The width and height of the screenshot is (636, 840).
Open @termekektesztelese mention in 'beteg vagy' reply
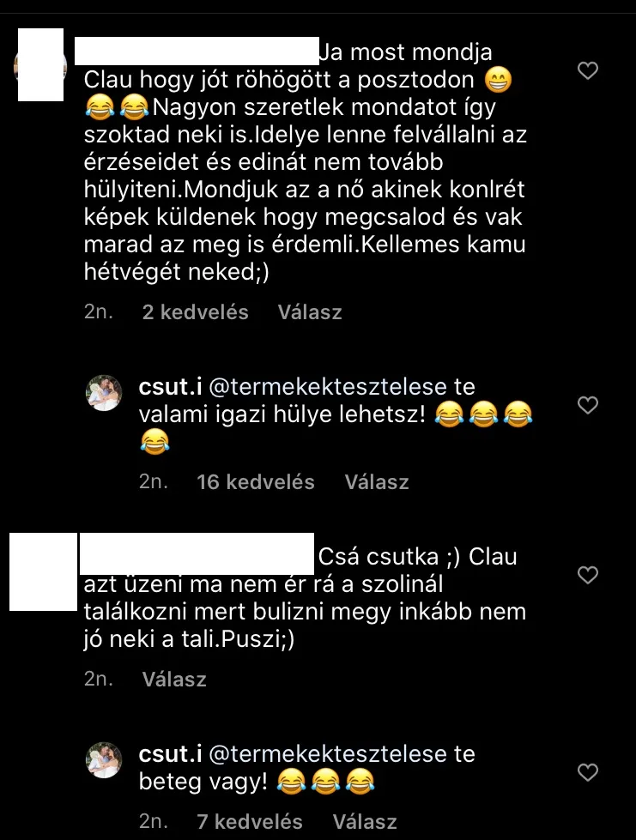(327, 753)
